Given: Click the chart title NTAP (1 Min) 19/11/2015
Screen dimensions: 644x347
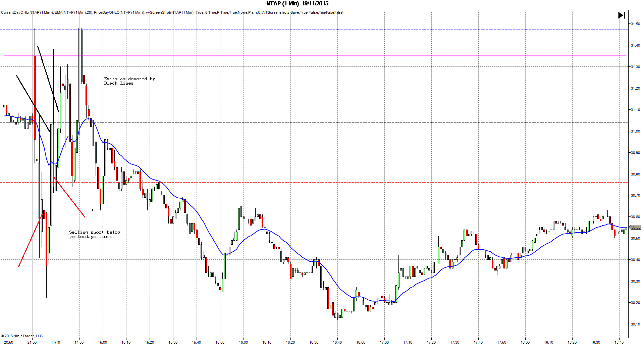Looking at the screenshot, I should coord(297,4).
